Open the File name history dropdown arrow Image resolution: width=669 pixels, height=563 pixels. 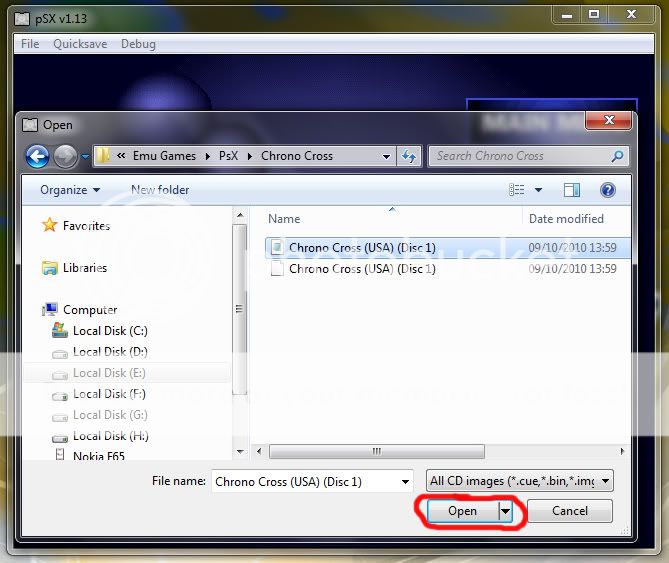(x=405, y=482)
